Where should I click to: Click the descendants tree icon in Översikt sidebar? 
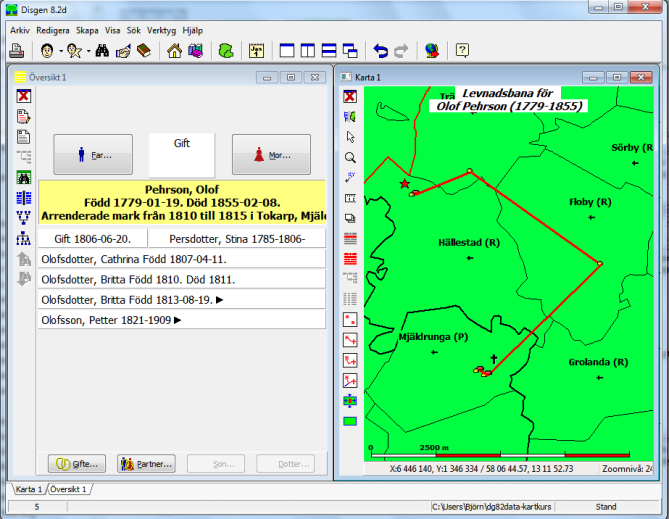click(23, 239)
